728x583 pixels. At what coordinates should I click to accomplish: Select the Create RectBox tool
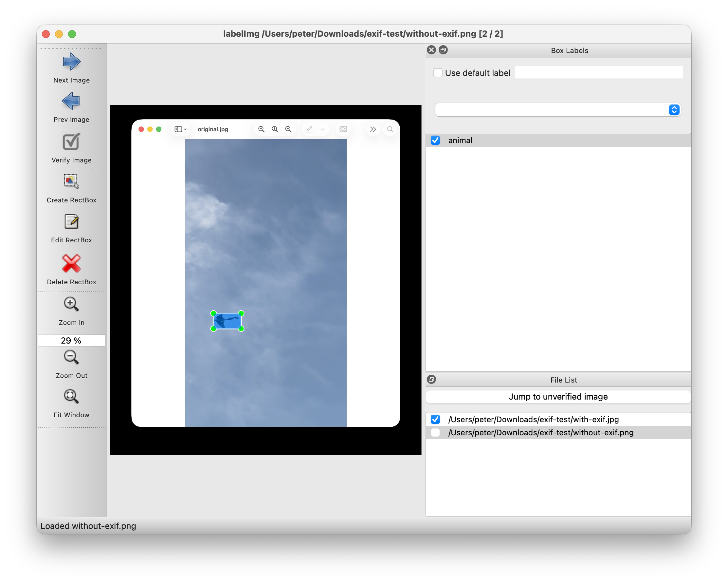[x=71, y=181]
